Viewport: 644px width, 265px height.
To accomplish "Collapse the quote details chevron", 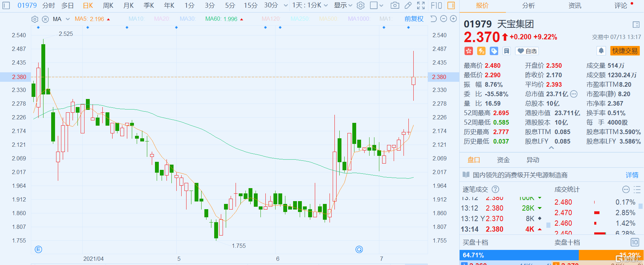I will click(x=551, y=148).
